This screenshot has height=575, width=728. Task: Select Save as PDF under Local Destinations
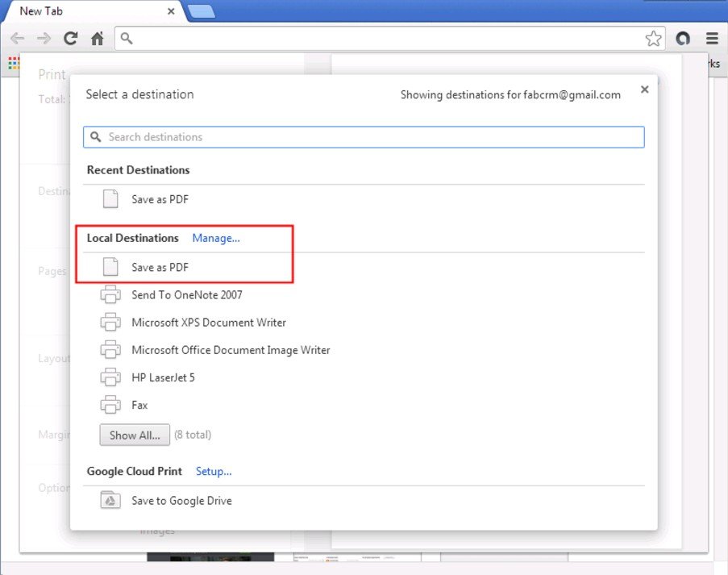(364, 267)
